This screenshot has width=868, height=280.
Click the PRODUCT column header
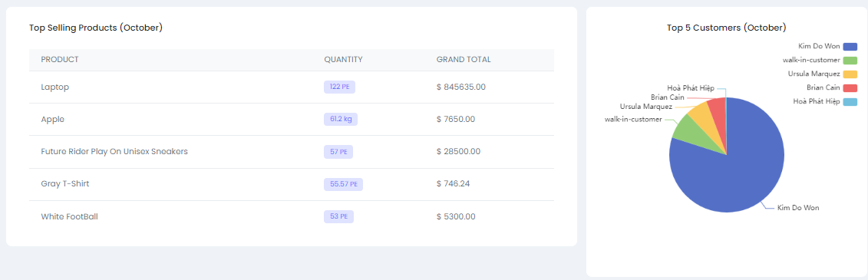[x=60, y=59]
